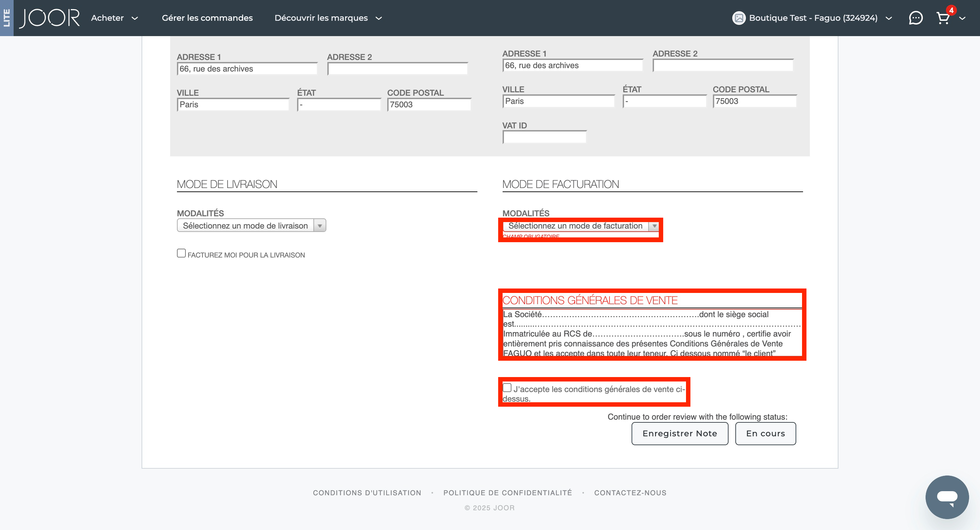Go to Gérer les commandes
The width and height of the screenshot is (980, 530).
[207, 18]
